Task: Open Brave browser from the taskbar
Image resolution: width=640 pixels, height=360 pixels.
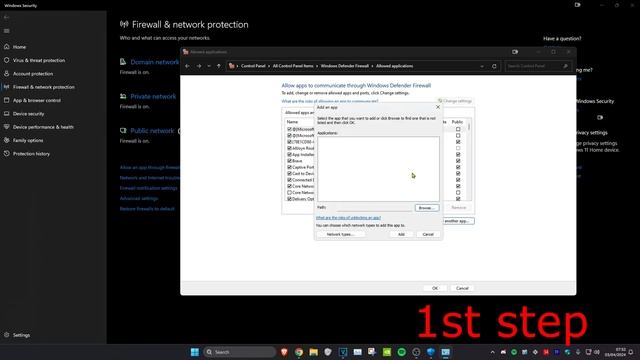Action: coord(284,352)
